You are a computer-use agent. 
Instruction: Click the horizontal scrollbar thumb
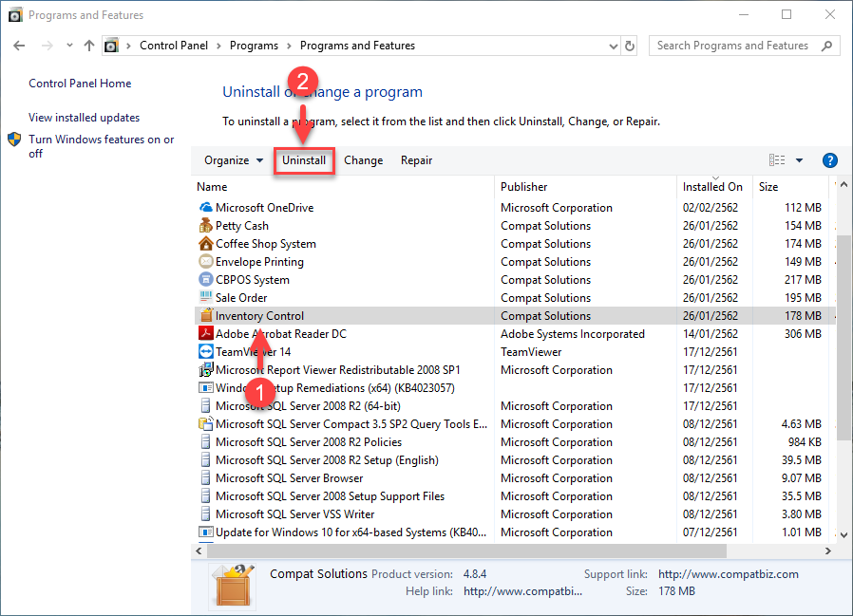[466, 551]
